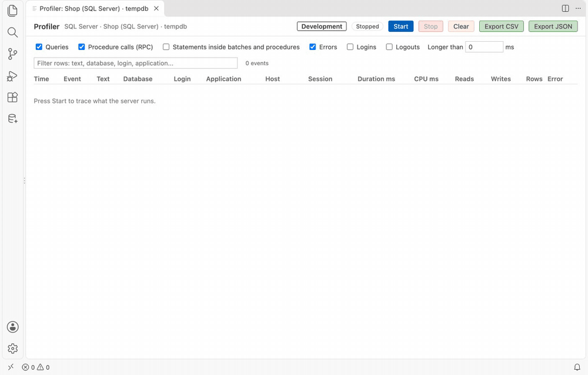Click the Error column header

coord(555,79)
